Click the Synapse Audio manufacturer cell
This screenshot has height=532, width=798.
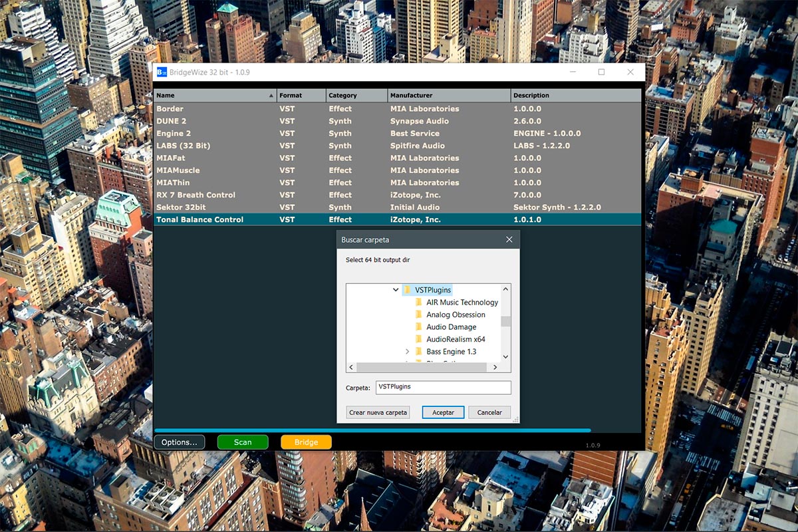point(420,121)
